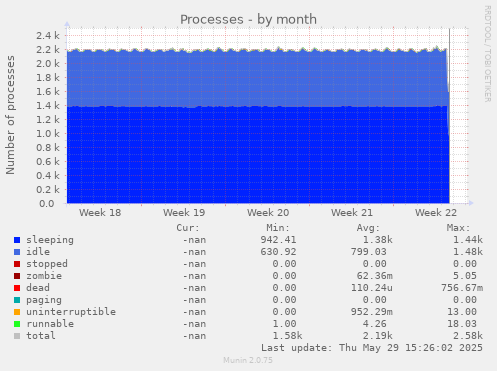Screen dimensions: 497x371
Task: Click the '1.8 k' y-axis tick label
Action: pyautogui.click(x=48, y=78)
